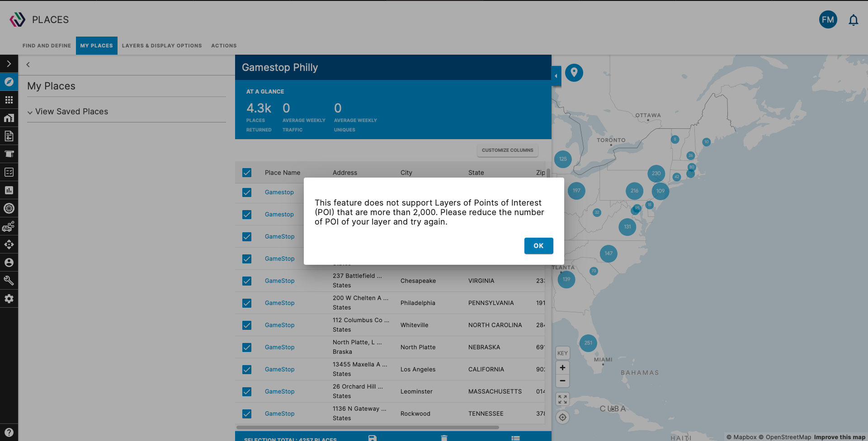Toggle the select-all header checkbox
The width and height of the screenshot is (868, 441).
[247, 173]
